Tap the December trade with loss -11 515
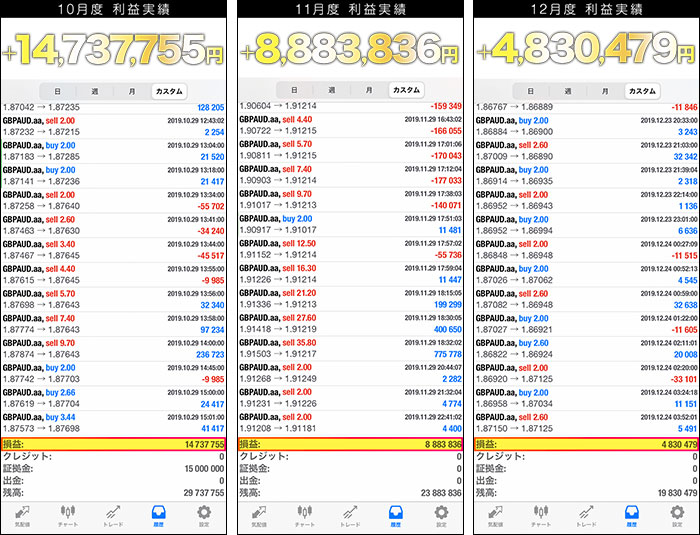This screenshot has height=535, width=700. 586,250
